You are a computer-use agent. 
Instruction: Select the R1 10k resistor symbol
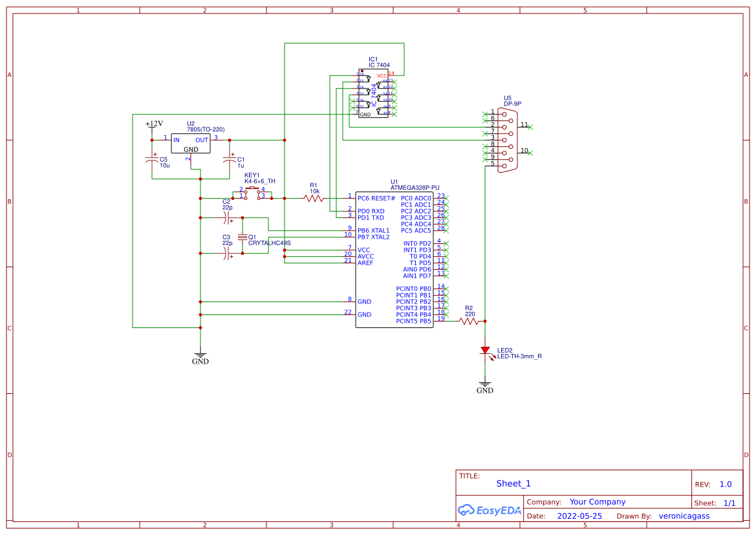coord(314,198)
